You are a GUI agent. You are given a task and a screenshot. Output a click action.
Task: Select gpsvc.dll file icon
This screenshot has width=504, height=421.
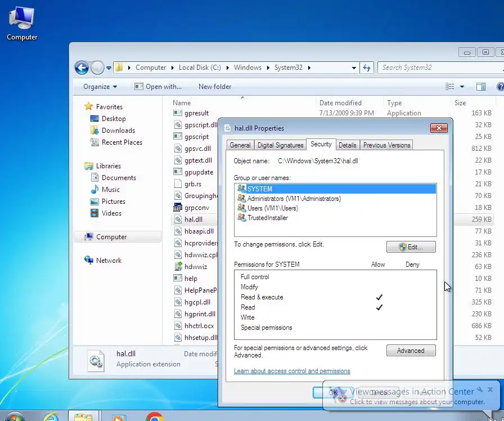(178, 148)
